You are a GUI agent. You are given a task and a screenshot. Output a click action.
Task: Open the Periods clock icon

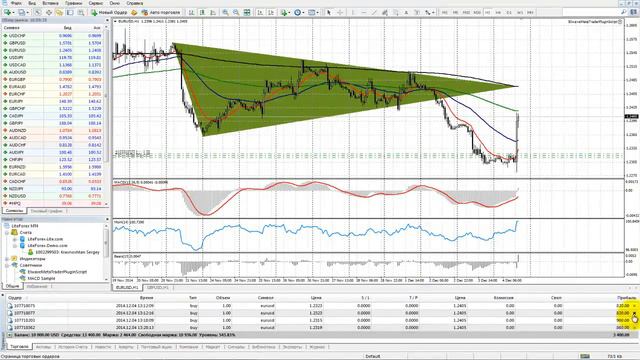[298, 13]
